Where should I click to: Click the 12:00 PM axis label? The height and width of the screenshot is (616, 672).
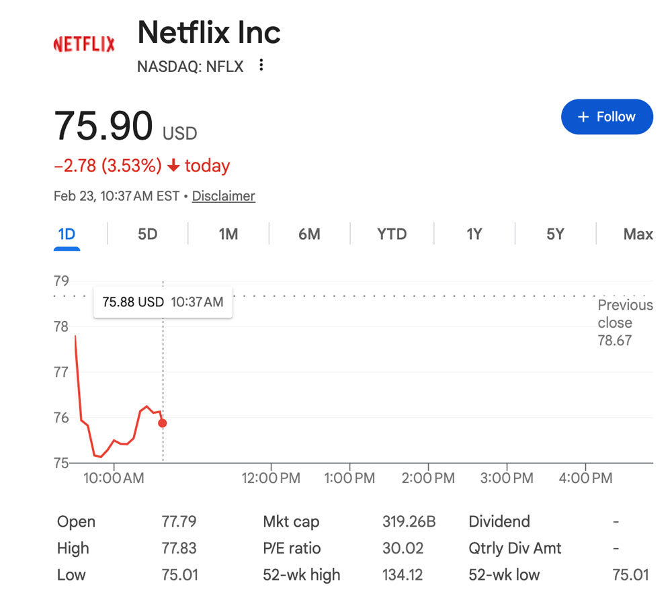(x=269, y=478)
